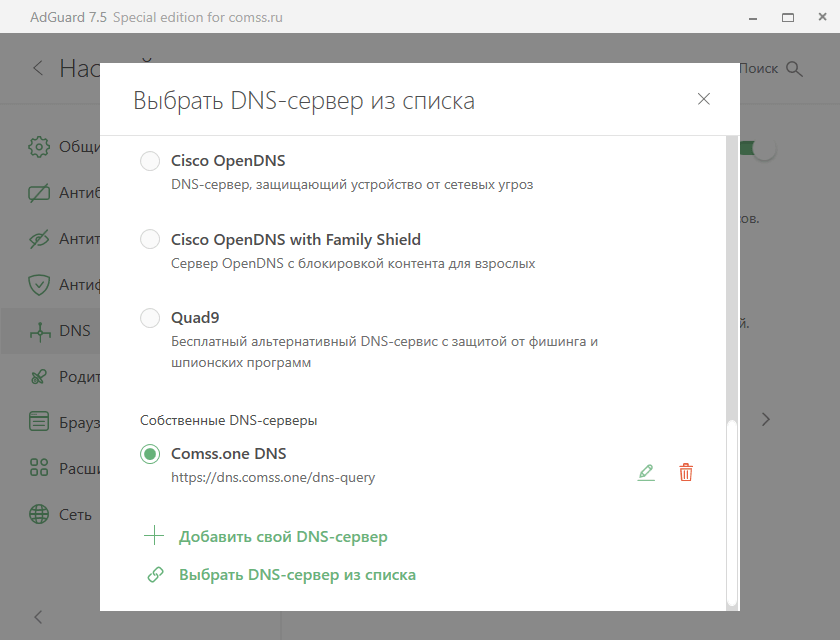Select the Cisco OpenDNS radio button
Screen dimensions: 840x640
tap(150, 161)
